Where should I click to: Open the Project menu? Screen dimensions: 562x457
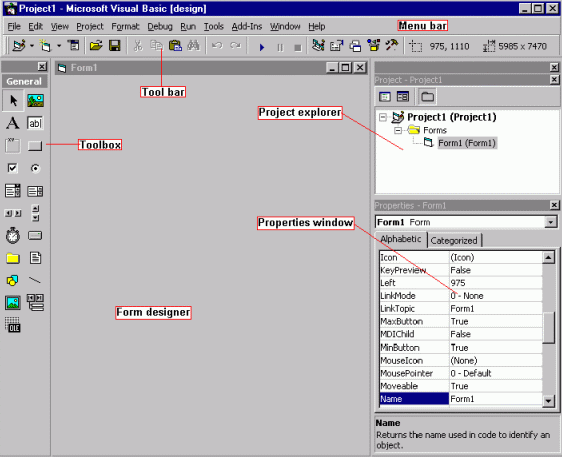point(90,27)
